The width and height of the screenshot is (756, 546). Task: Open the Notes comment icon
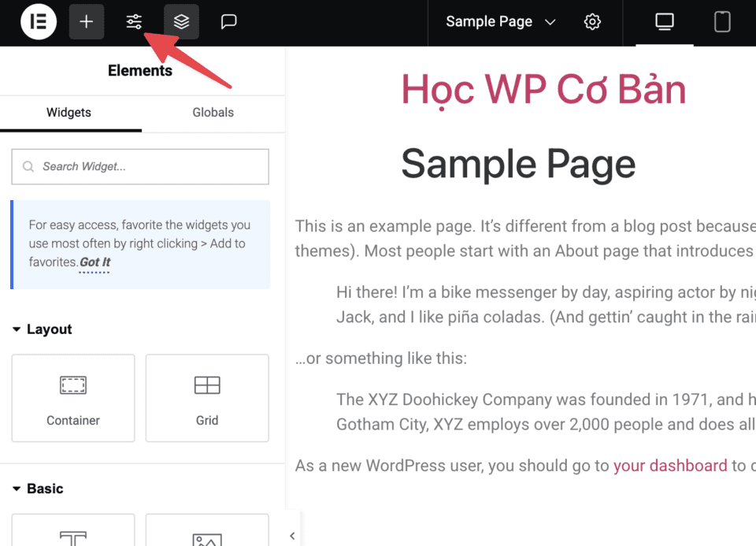(x=228, y=22)
